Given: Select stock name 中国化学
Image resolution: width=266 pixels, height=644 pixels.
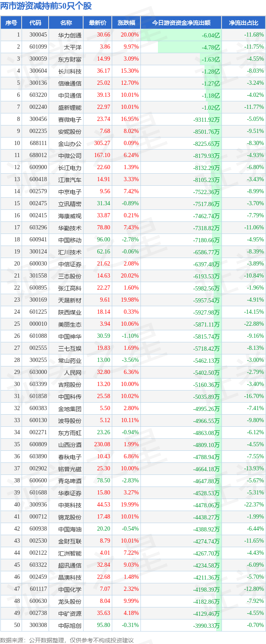Looking at the screenshot, I should pos(70,589).
